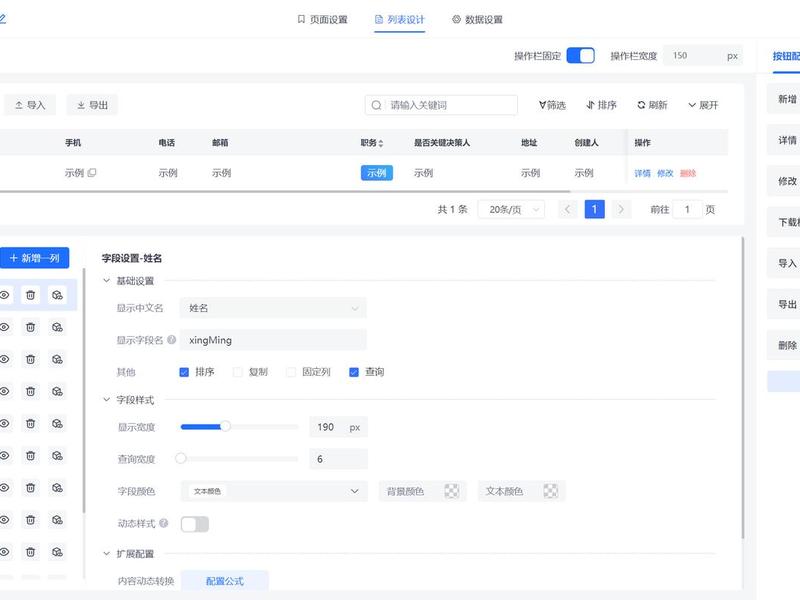The width and height of the screenshot is (800, 600).
Task: Select the 列表设计 tab
Action: coord(399,19)
